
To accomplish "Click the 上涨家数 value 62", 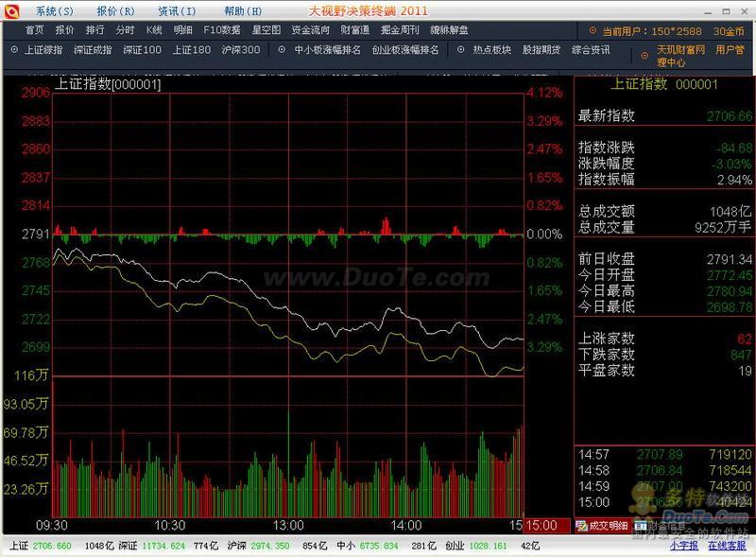I will pos(745,339).
